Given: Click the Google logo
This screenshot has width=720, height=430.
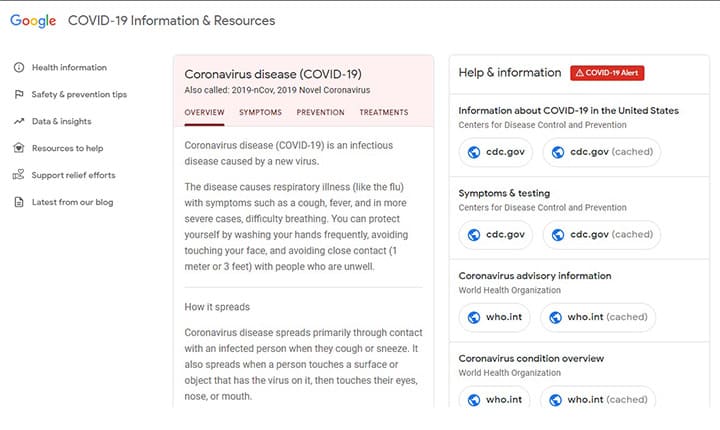Looking at the screenshot, I should (32, 21).
